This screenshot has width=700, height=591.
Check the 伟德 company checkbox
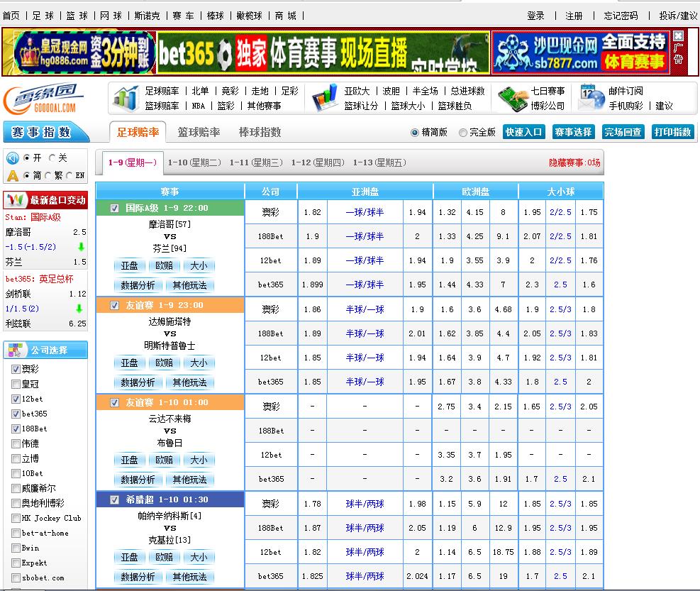pyautogui.click(x=16, y=443)
